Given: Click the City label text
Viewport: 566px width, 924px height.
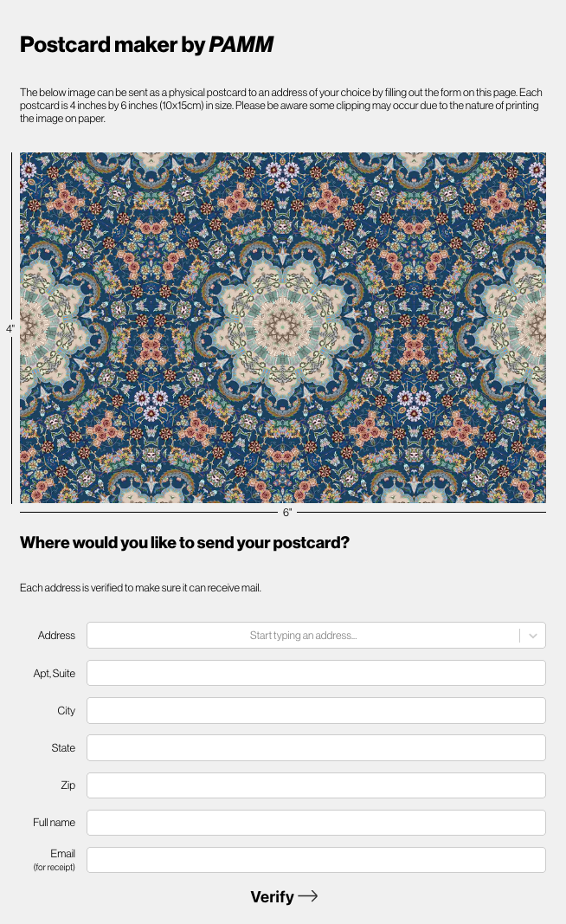Looking at the screenshot, I should 66,710.
